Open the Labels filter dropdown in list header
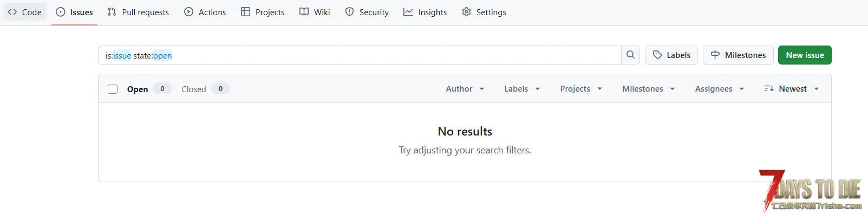This screenshot has height=219, width=868. (x=522, y=89)
